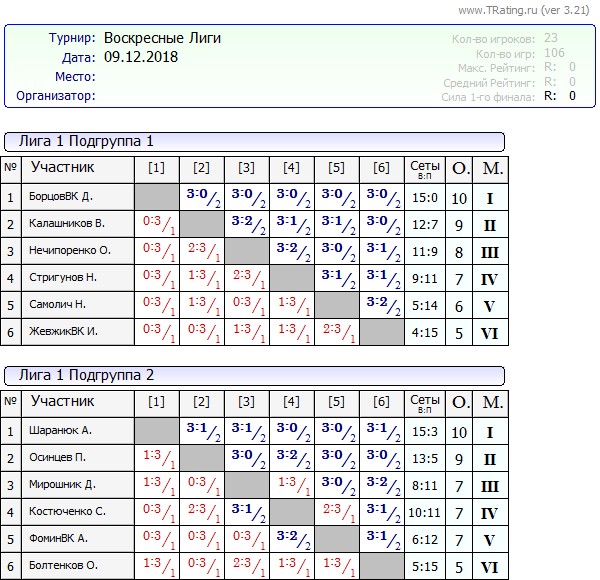The width and height of the screenshot is (600, 580).
Task: Select the date 09.12.2018
Action: coord(142,57)
